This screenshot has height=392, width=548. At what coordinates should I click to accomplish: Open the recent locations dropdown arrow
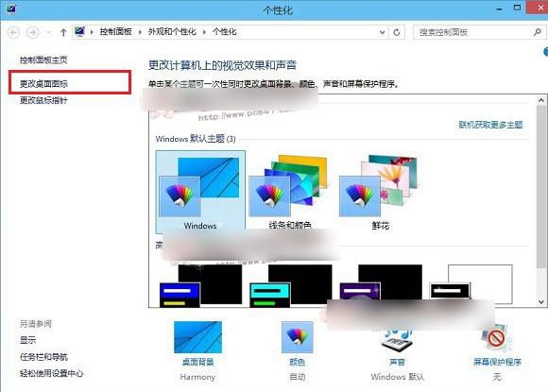(x=48, y=32)
